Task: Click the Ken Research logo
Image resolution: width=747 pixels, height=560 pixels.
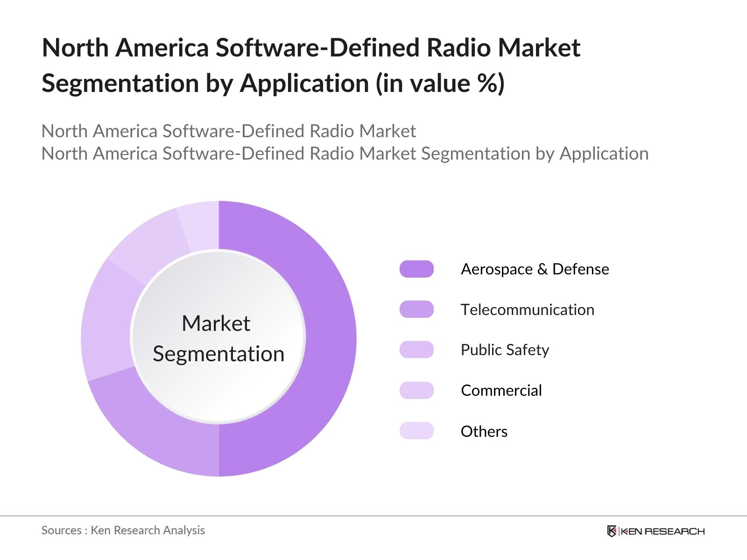Action: [x=655, y=531]
